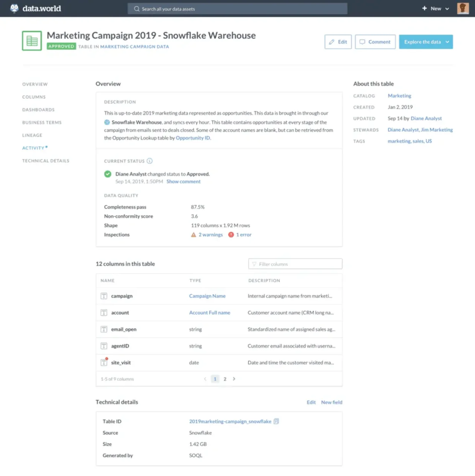Open Lineage in the sidebar
The width and height of the screenshot is (475, 476).
pyautogui.click(x=32, y=136)
